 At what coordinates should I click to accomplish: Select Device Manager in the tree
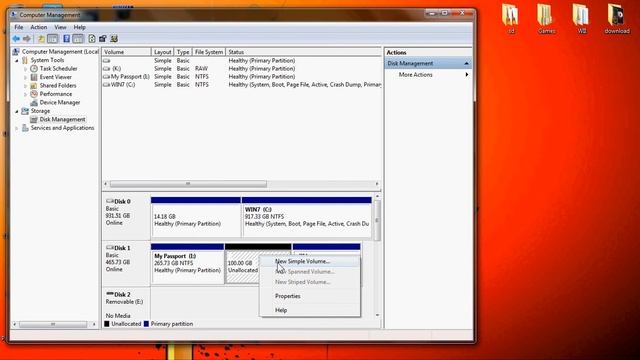pyautogui.click(x=60, y=102)
